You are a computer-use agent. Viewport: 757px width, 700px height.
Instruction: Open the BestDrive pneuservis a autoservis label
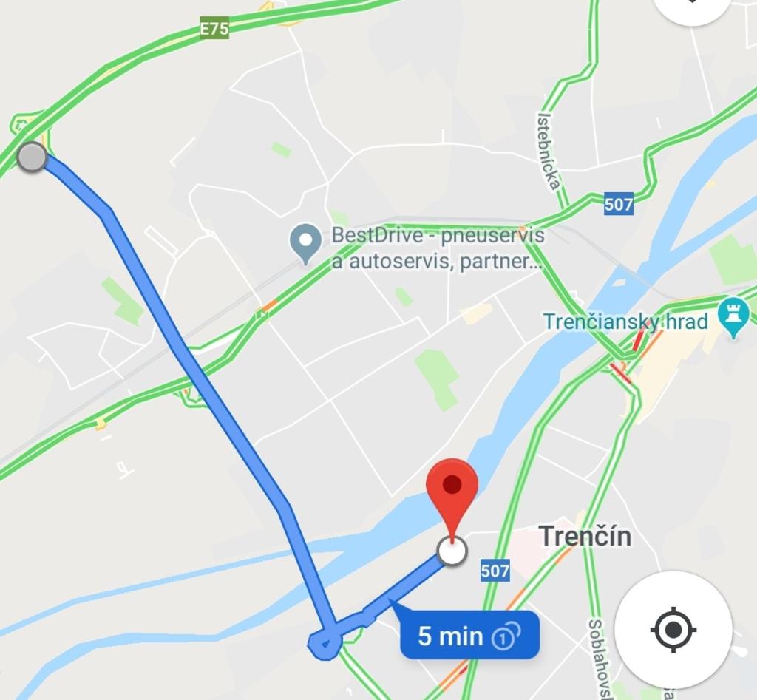(438, 248)
